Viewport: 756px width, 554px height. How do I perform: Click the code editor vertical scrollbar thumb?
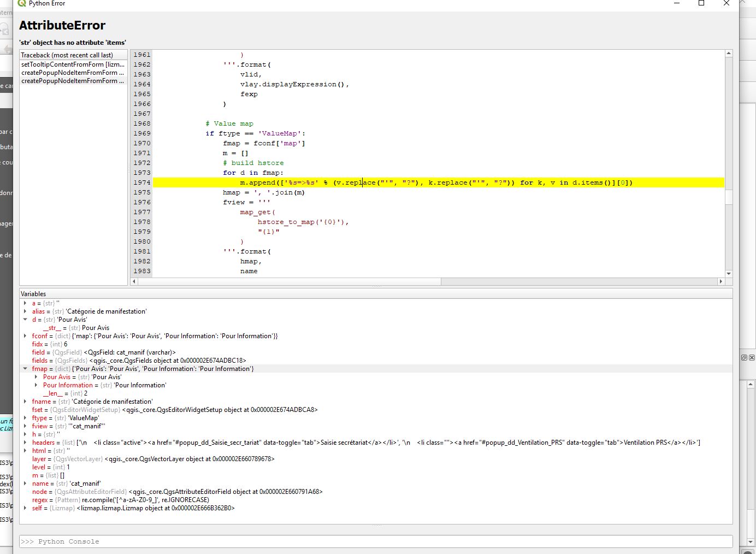[x=729, y=197]
